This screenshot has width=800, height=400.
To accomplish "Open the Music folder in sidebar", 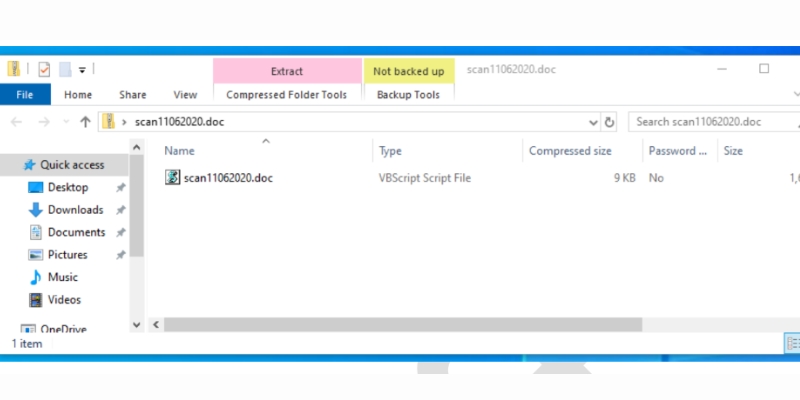I will 62,277.
